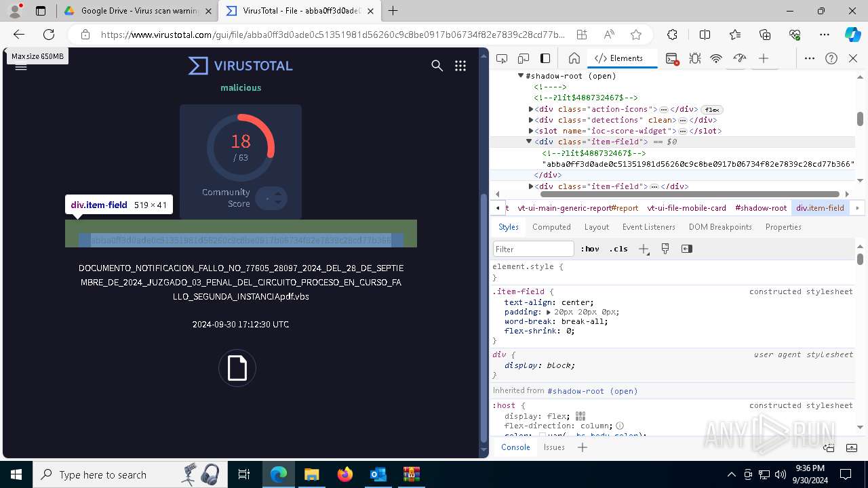This screenshot has width=868, height=488.
Task: Expand div class detections clean node
Action: pyautogui.click(x=532, y=120)
